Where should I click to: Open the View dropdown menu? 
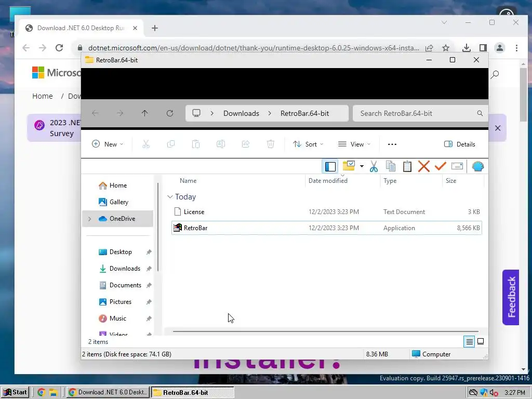point(354,144)
